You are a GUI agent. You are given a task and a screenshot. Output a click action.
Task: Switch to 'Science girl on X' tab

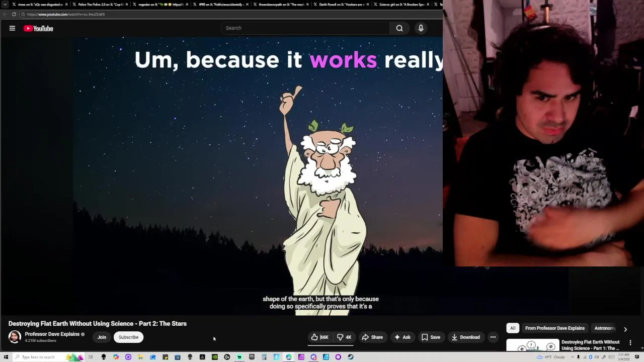(x=403, y=5)
